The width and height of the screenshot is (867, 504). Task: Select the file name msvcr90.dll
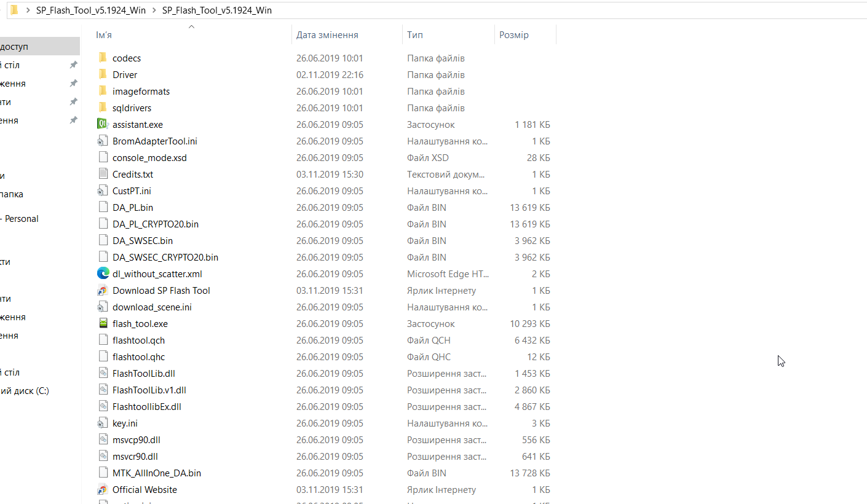[135, 456]
